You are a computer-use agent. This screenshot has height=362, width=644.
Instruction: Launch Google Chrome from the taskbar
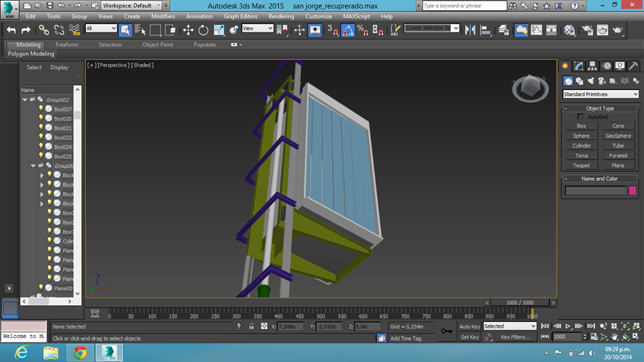pos(79,352)
